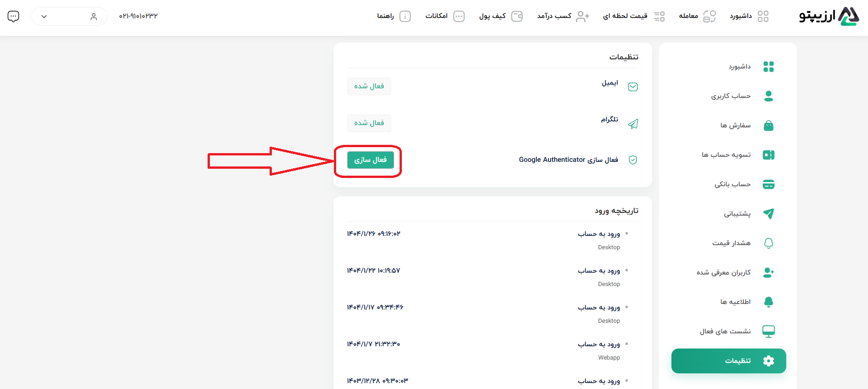Open کسب درآمد in top navigation
This screenshot has width=868, height=389.
click(554, 16)
